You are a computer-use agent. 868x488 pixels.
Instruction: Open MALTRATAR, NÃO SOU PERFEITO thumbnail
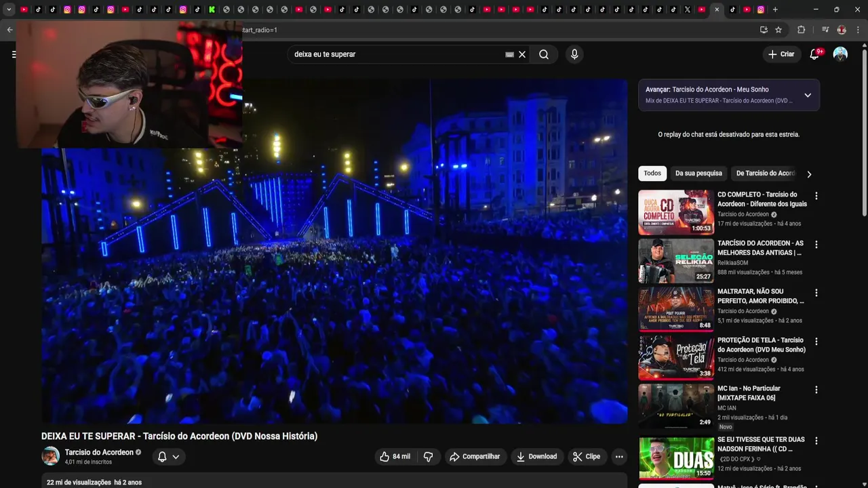click(x=676, y=309)
